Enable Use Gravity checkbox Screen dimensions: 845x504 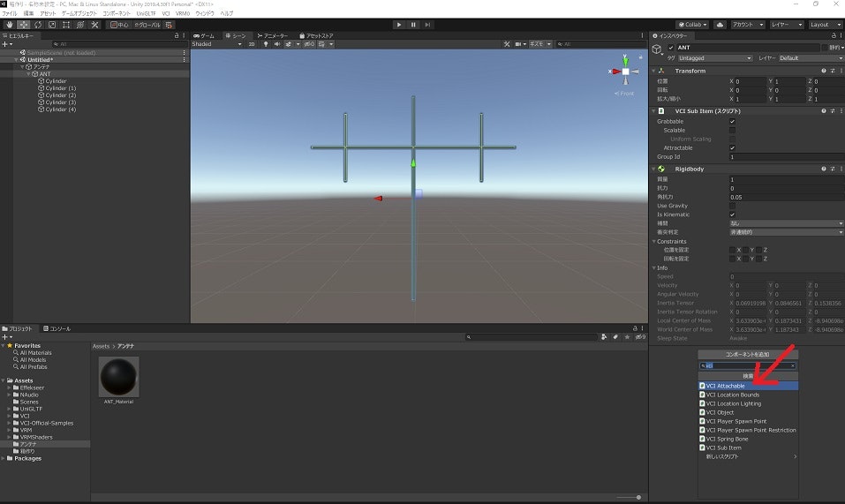click(x=732, y=206)
